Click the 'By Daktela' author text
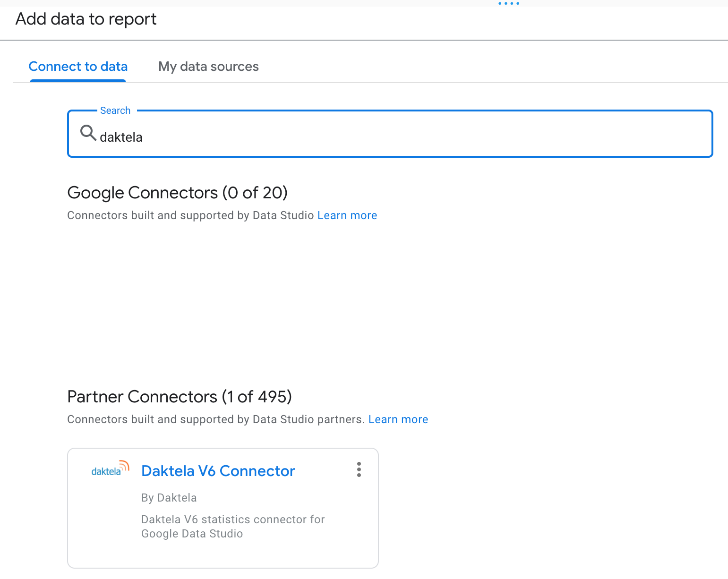 point(169,498)
